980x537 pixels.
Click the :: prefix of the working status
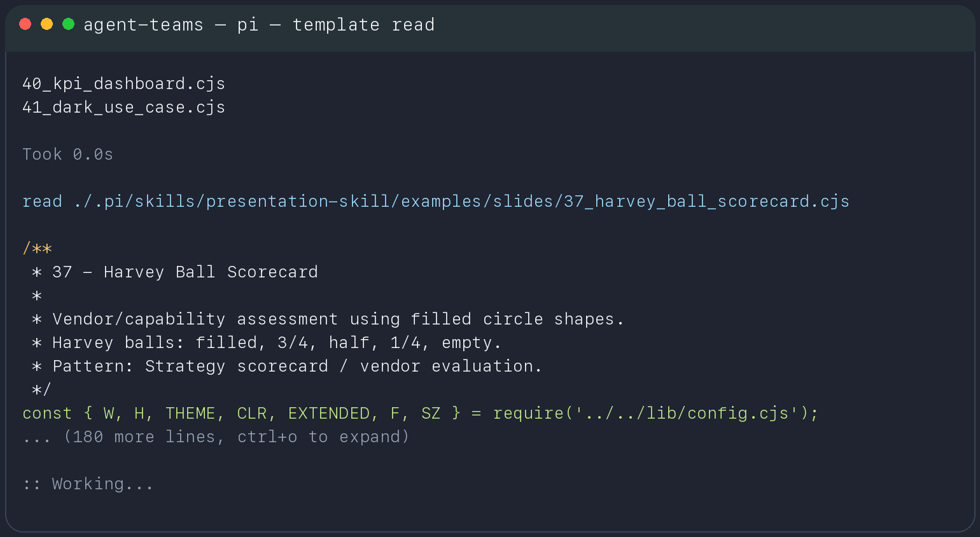30,484
